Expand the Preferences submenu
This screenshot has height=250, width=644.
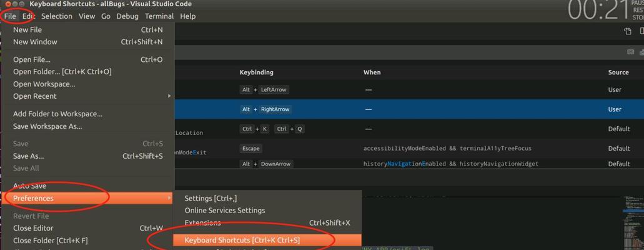[87, 198]
